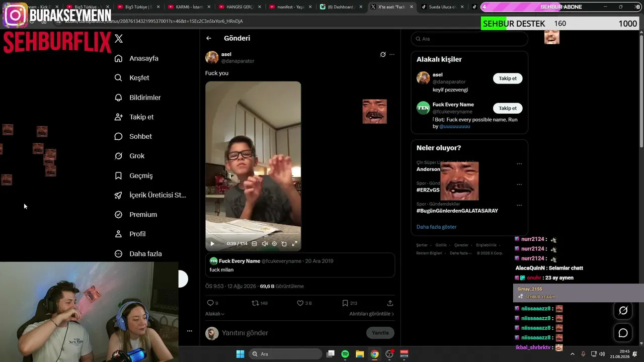Open the Premium page
Viewport: 644px width, 362px height.
click(135, 215)
